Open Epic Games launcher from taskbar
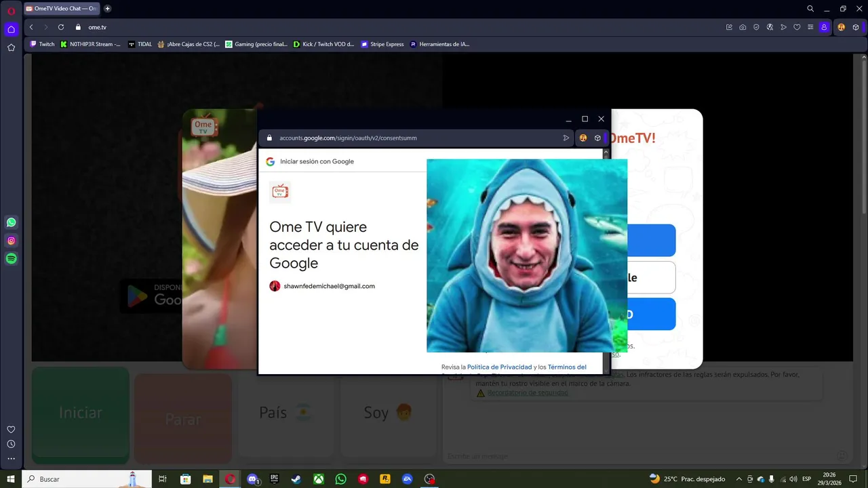This screenshot has height=488, width=868. [275, 479]
